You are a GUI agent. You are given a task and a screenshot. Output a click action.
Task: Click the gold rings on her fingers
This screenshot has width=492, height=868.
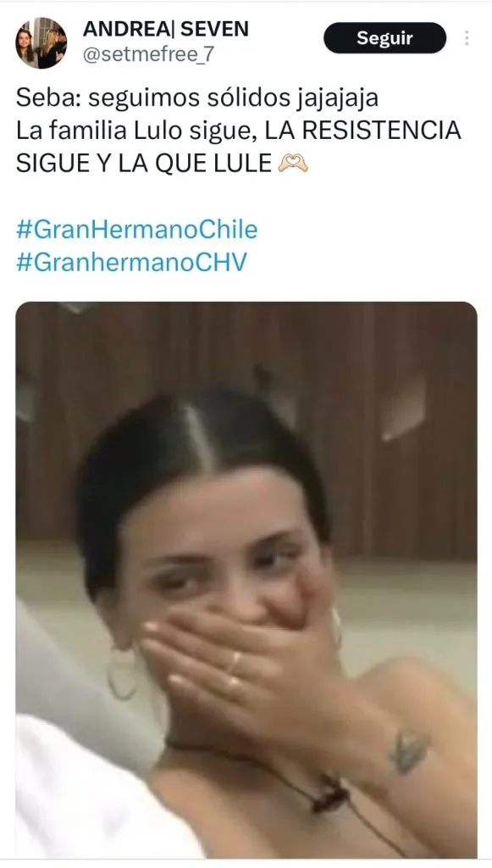234,674
